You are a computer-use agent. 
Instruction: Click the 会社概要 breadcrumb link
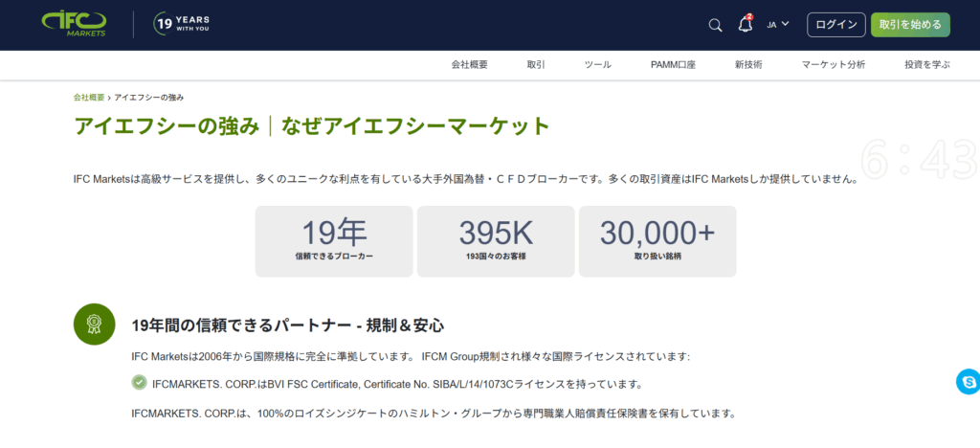click(x=89, y=98)
